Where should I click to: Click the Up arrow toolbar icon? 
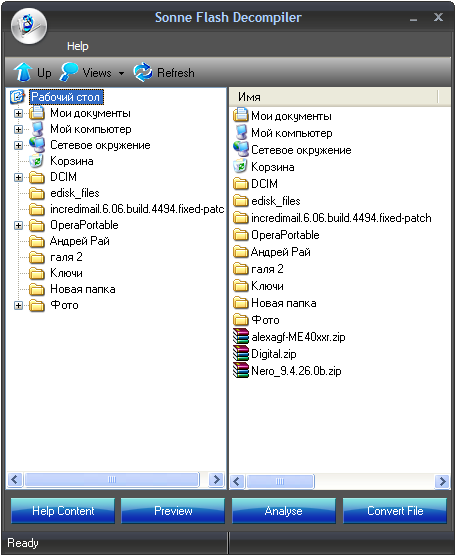(23, 72)
